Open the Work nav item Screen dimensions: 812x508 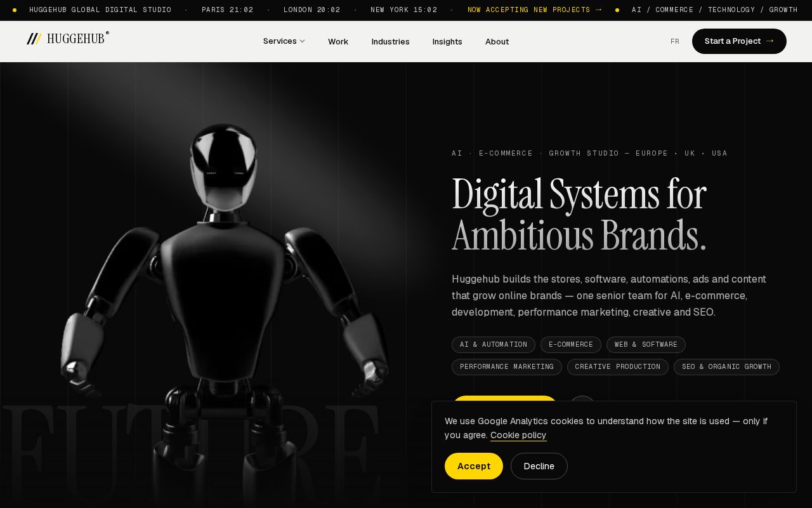pos(338,41)
